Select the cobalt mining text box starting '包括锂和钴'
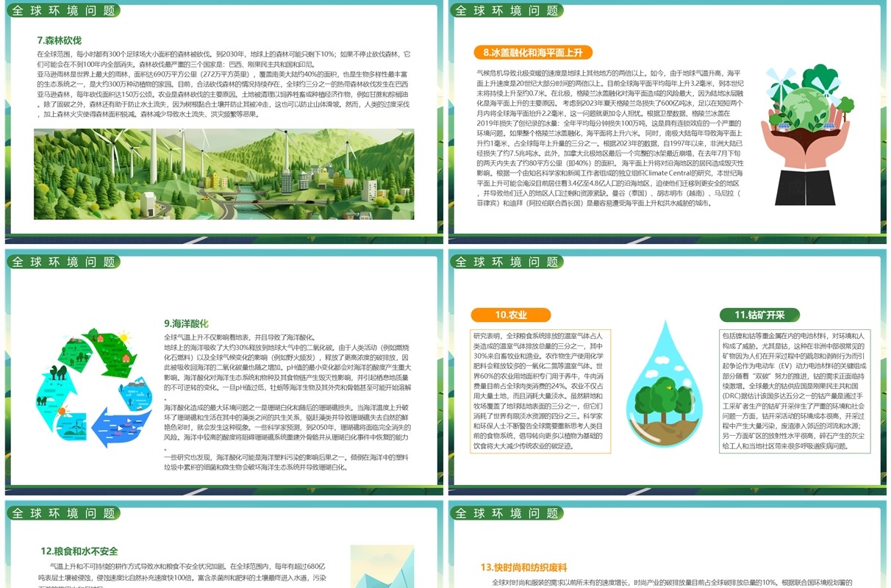This screenshot has width=891, height=588. tap(795, 390)
